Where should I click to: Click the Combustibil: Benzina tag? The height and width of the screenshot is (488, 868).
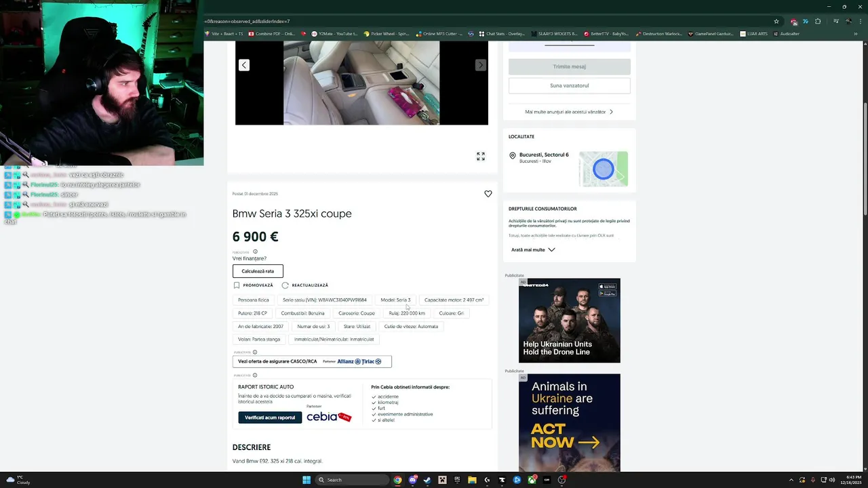coord(302,313)
